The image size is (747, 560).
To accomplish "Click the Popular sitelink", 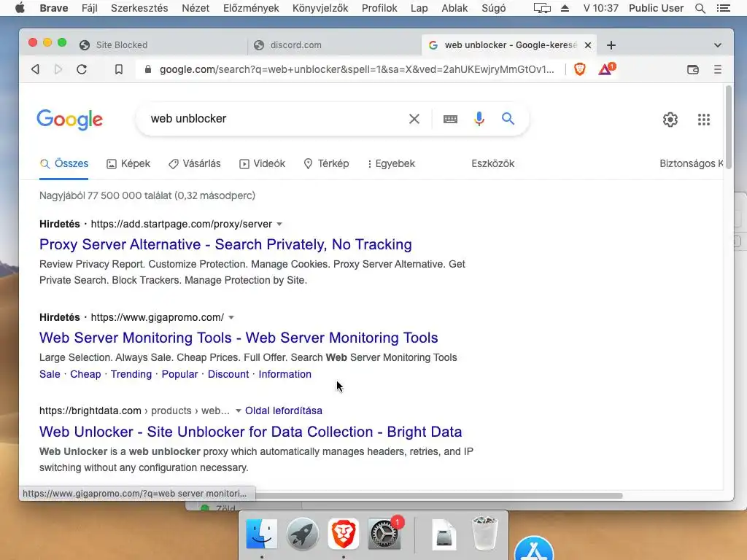I will (179, 374).
